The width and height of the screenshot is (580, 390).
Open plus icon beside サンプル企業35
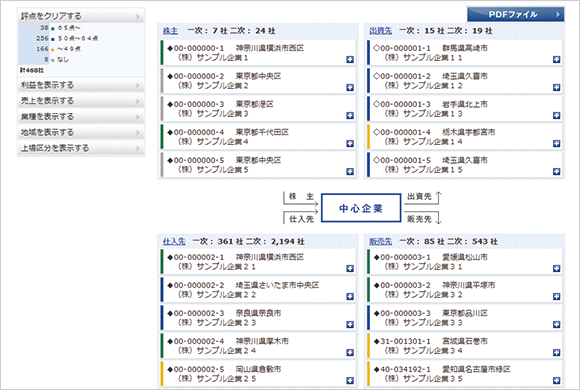tap(556, 380)
